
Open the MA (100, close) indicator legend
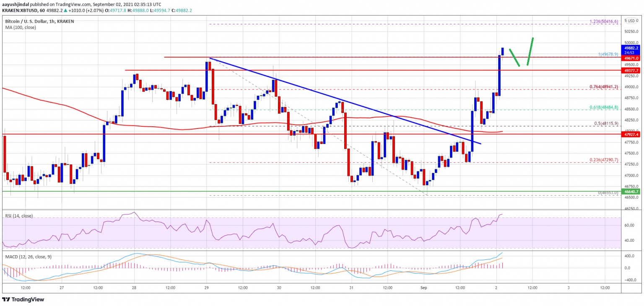(x=21, y=27)
